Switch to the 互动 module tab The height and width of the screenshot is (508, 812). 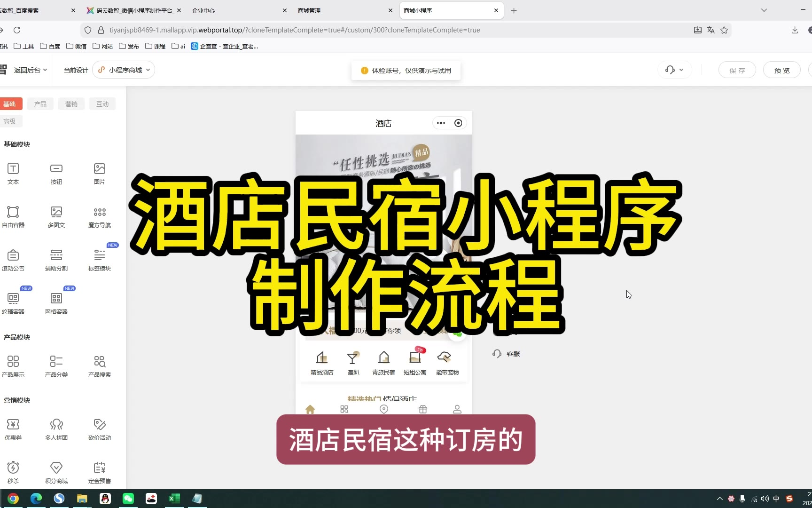tap(102, 104)
